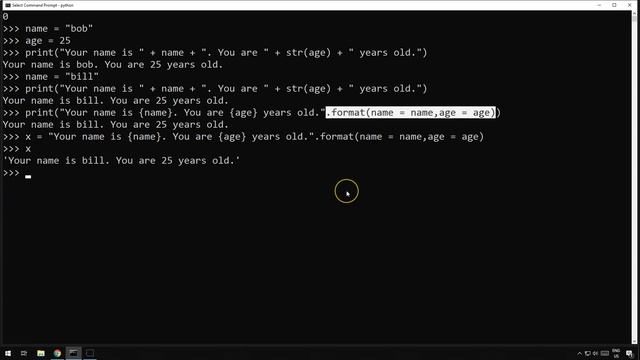Viewport: 640px width, 360px height.
Task: Click the scroll-down arrow of the console scrollbar
Action: coord(634,342)
